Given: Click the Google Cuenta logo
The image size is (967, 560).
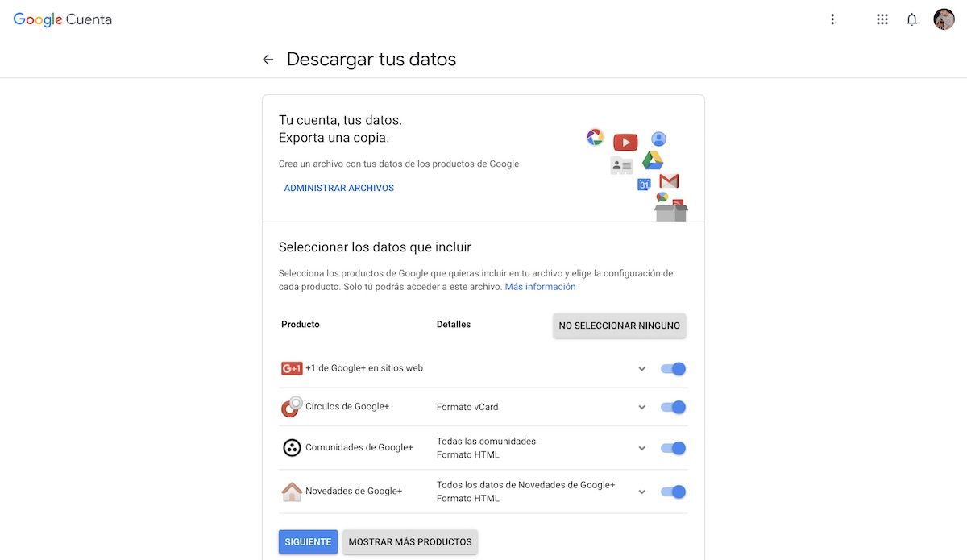Looking at the screenshot, I should click(63, 19).
